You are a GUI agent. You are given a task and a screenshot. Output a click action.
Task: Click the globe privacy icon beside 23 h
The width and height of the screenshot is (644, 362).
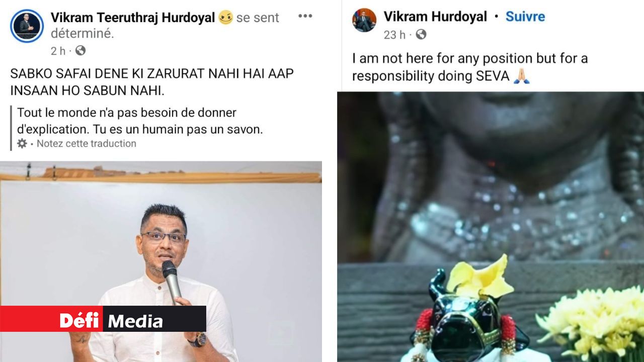coord(421,35)
